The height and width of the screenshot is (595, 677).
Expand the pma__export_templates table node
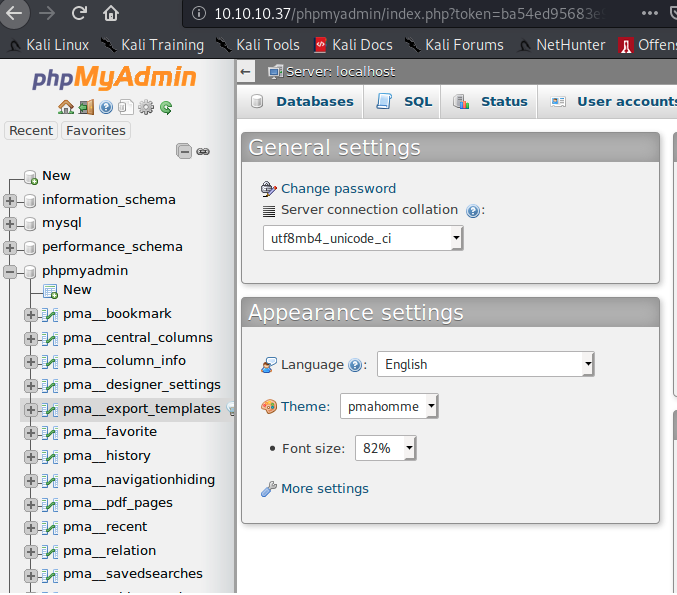tap(31, 409)
